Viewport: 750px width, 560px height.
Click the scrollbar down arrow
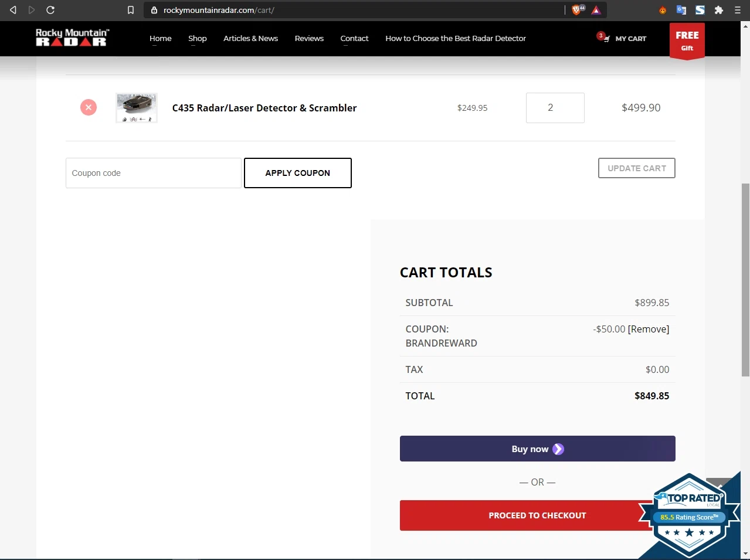pyautogui.click(x=745, y=554)
